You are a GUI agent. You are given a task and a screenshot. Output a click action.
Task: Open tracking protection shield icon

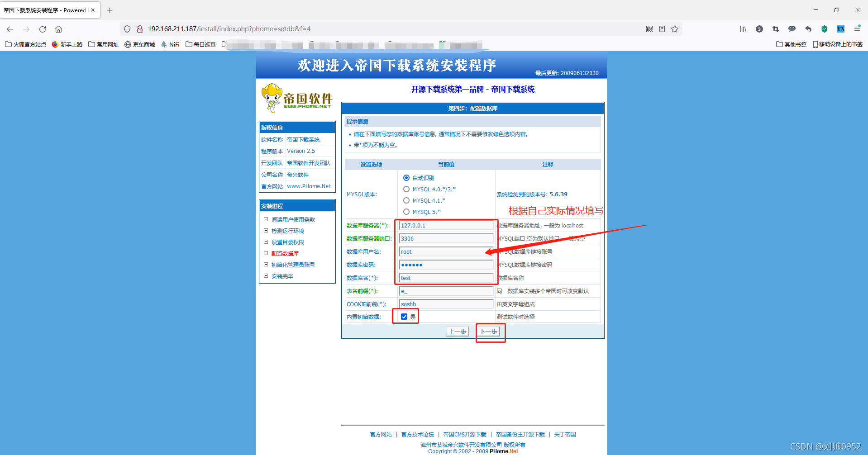click(127, 29)
